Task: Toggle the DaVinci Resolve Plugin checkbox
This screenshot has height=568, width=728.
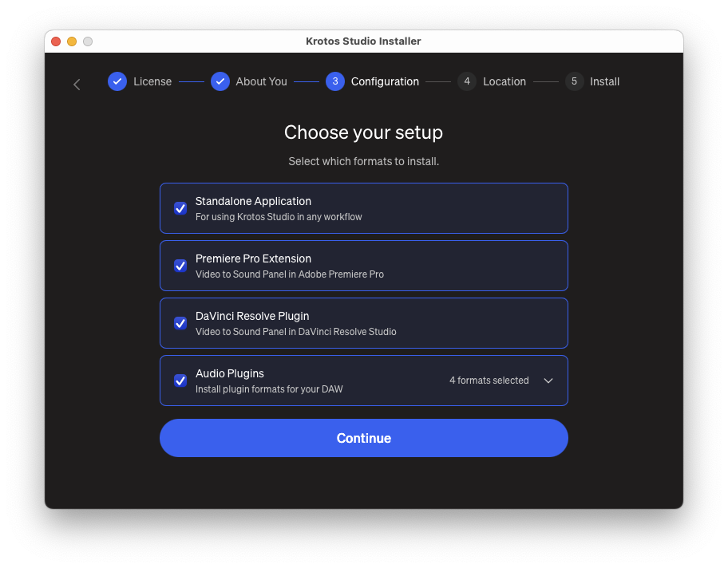Action: point(180,323)
